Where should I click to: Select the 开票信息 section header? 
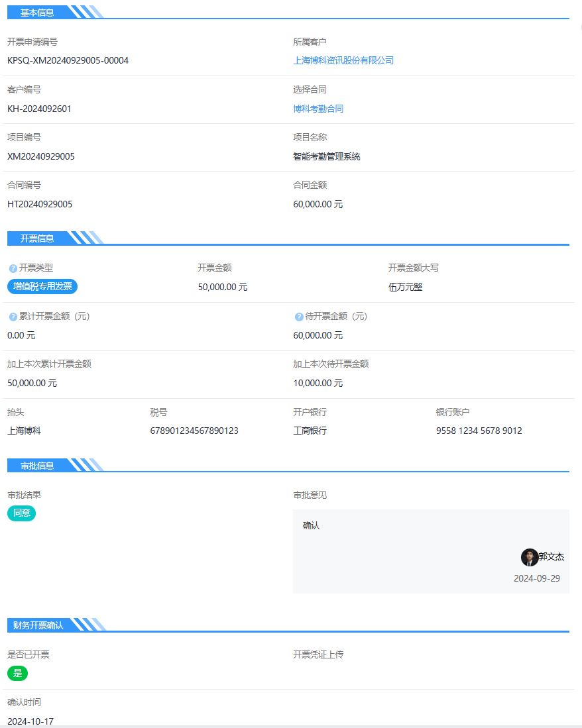(37, 238)
